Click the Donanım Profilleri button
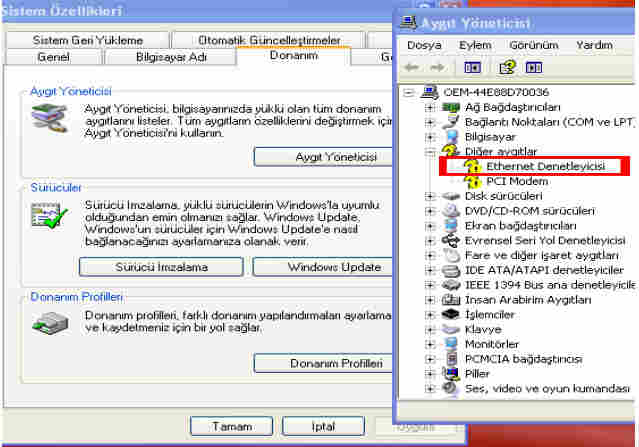 [x=320, y=363]
